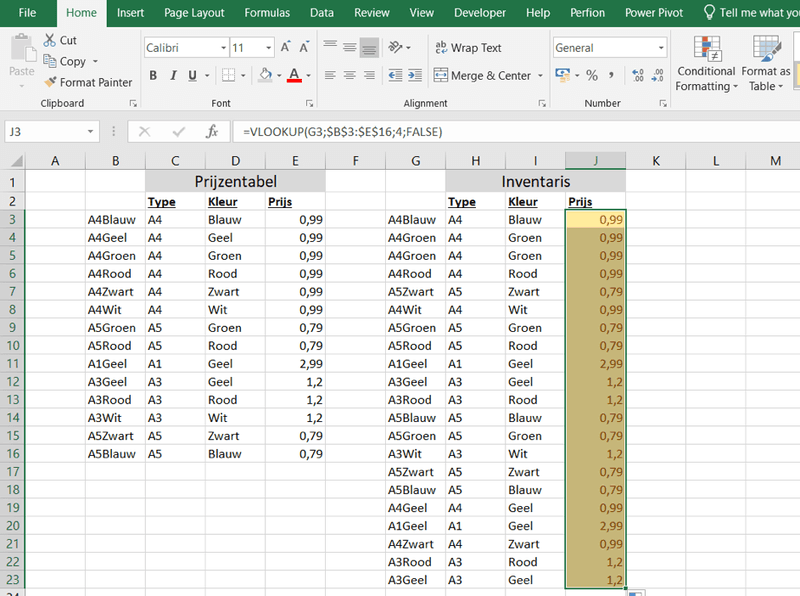This screenshot has height=596, width=800.
Task: Select cell B11 with A1Geel
Action: 115,364
